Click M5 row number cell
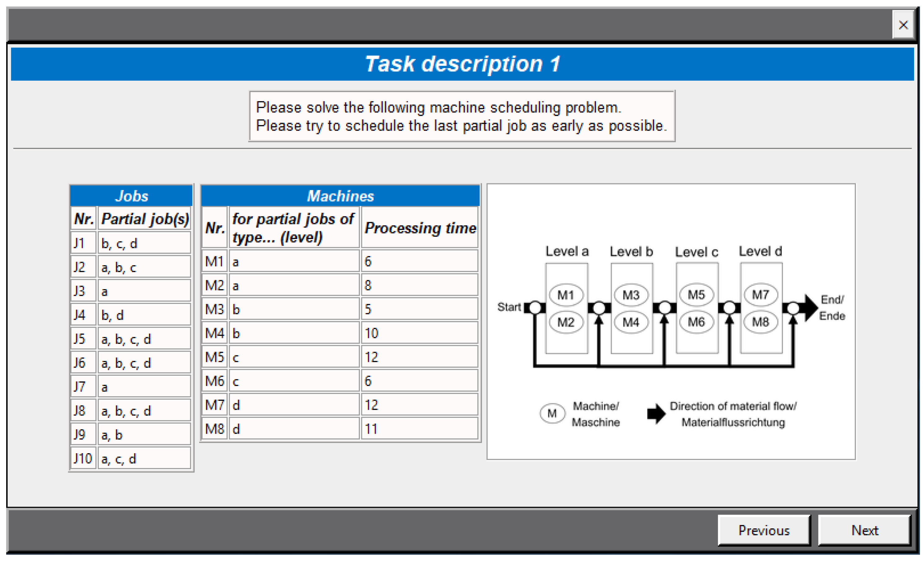Screen dimensions: 924x564 coord(214,357)
